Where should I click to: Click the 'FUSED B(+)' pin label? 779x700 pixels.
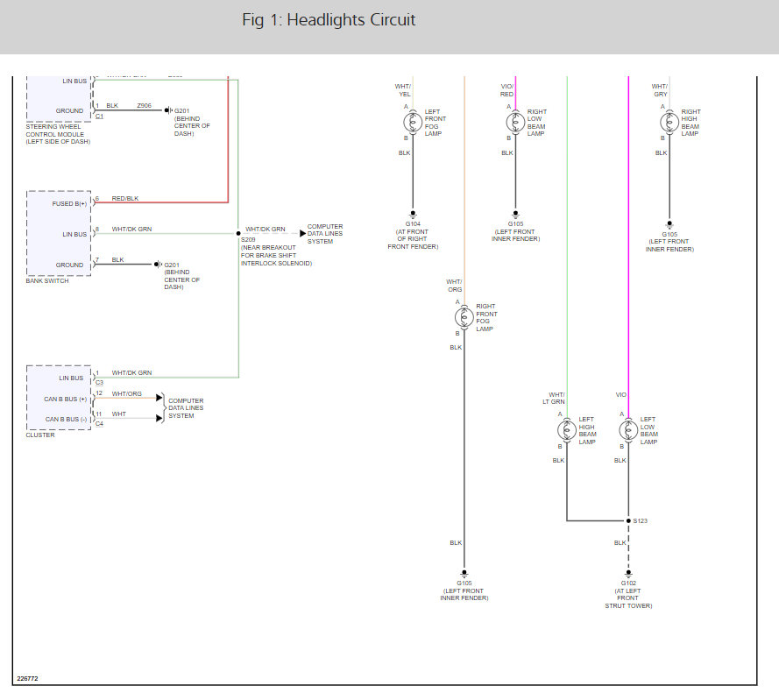point(69,203)
